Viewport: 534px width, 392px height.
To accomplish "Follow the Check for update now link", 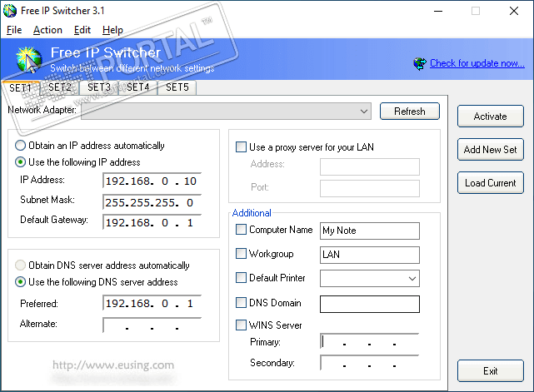I will point(477,63).
